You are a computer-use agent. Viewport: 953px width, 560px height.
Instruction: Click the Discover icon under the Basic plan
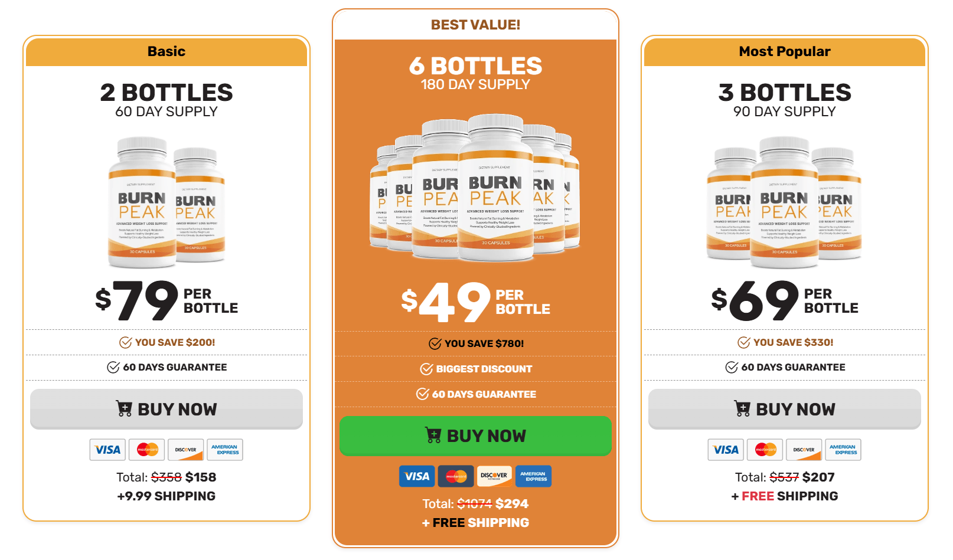[185, 450]
